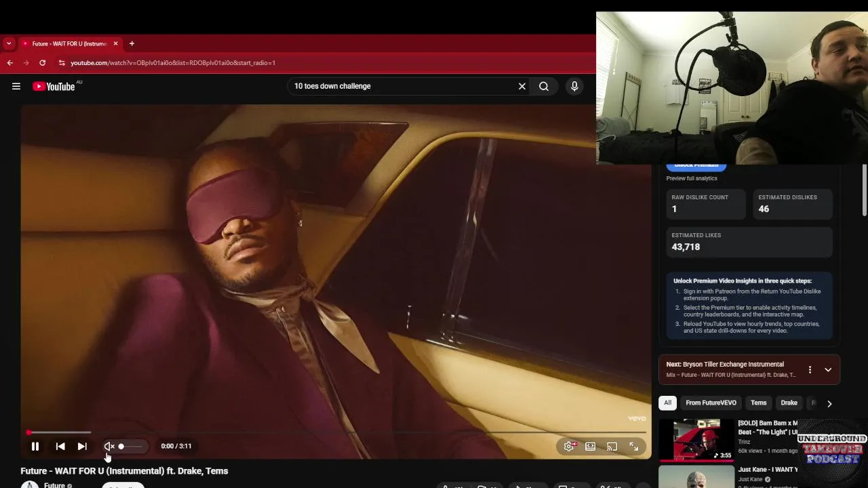Image resolution: width=868 pixels, height=488 pixels.
Task: Go back in the browser
Action: tap(9, 62)
